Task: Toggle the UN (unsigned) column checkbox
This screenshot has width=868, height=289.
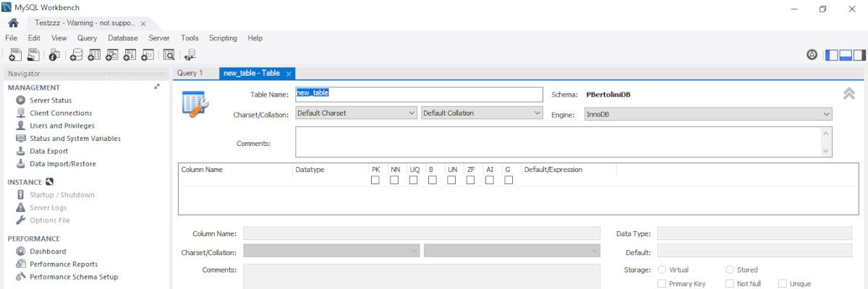Action: 451,180
